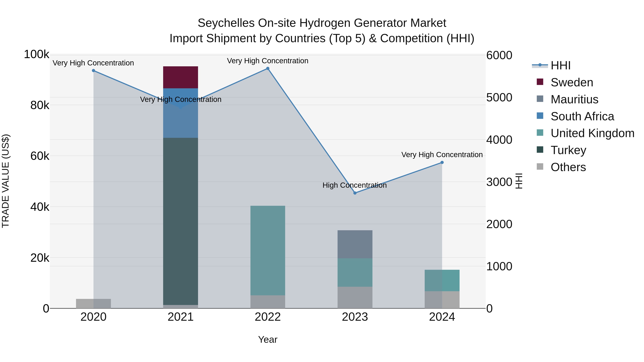
Task: Click the 6000 HHI axis label
Action: [x=499, y=55]
